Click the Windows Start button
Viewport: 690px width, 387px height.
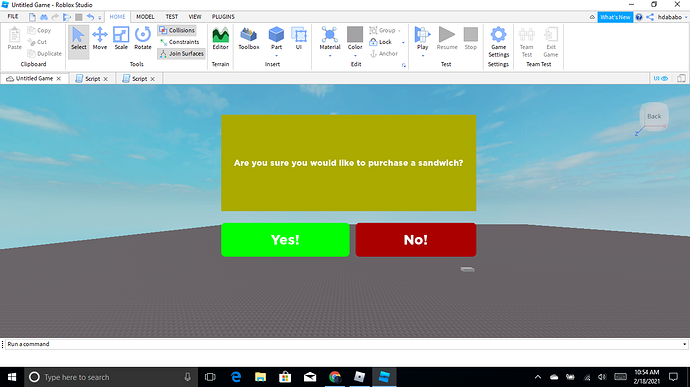12,377
